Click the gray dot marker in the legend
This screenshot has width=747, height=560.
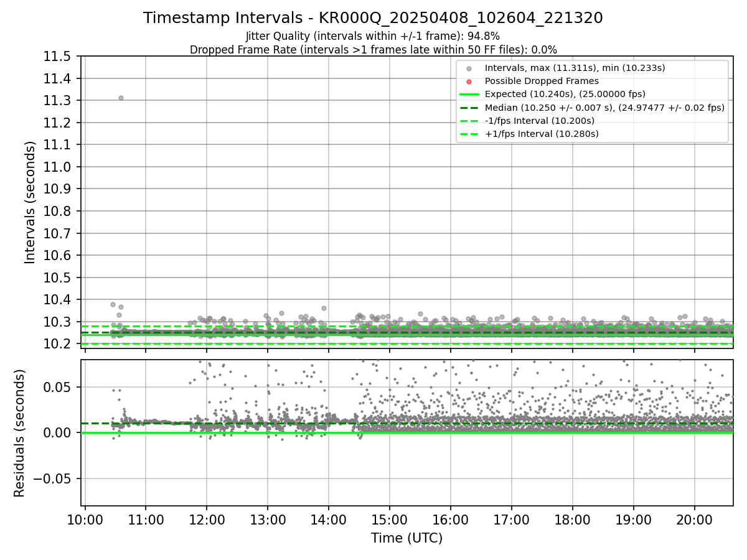coord(469,68)
